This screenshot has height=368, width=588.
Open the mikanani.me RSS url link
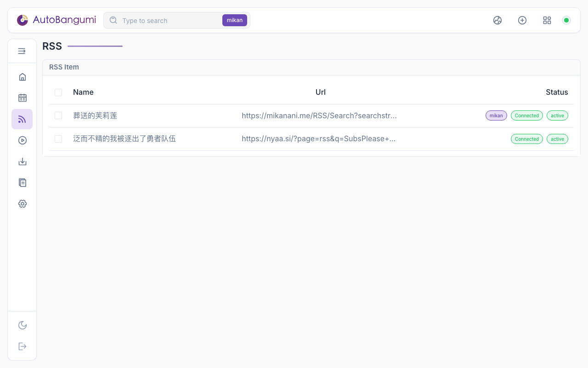pos(319,115)
